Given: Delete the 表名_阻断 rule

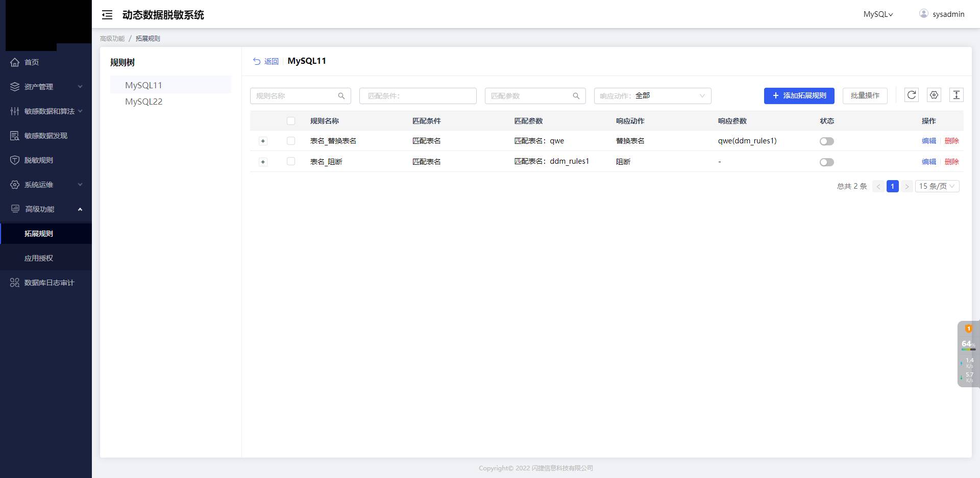Looking at the screenshot, I should click(952, 162).
